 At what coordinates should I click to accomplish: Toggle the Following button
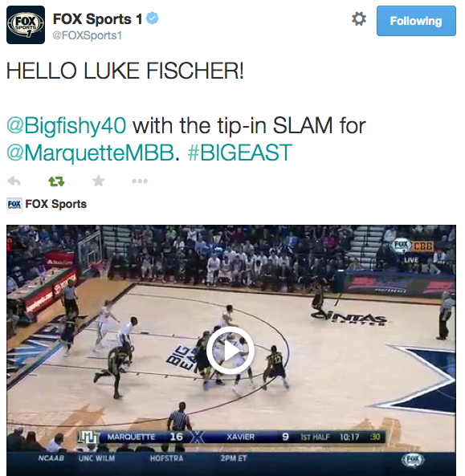tap(416, 21)
